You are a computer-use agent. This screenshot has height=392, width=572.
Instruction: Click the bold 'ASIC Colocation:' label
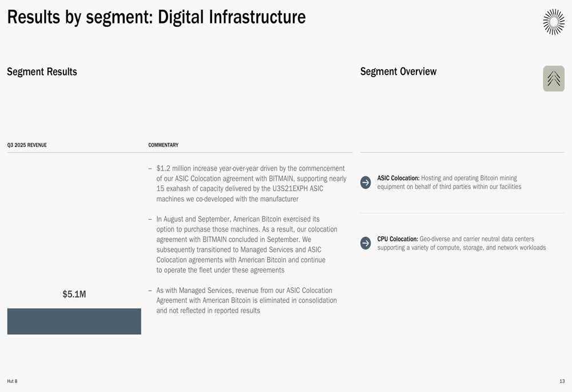pyautogui.click(x=398, y=178)
